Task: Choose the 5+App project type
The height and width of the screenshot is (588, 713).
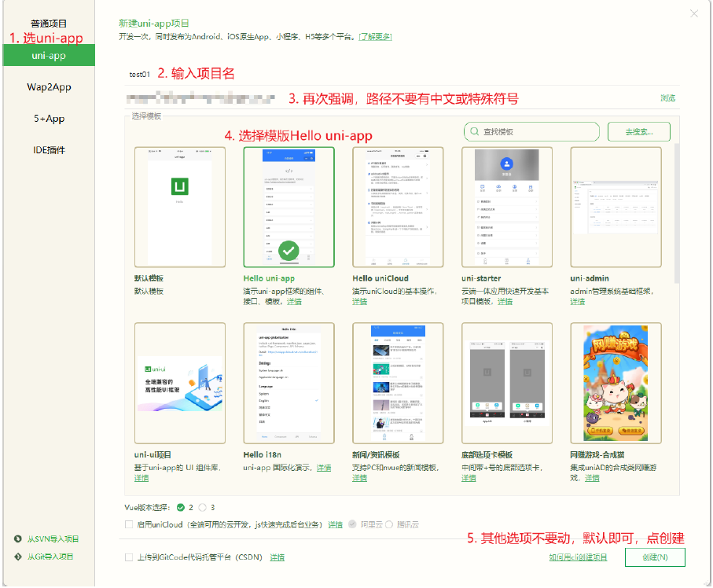Action: tap(49, 119)
